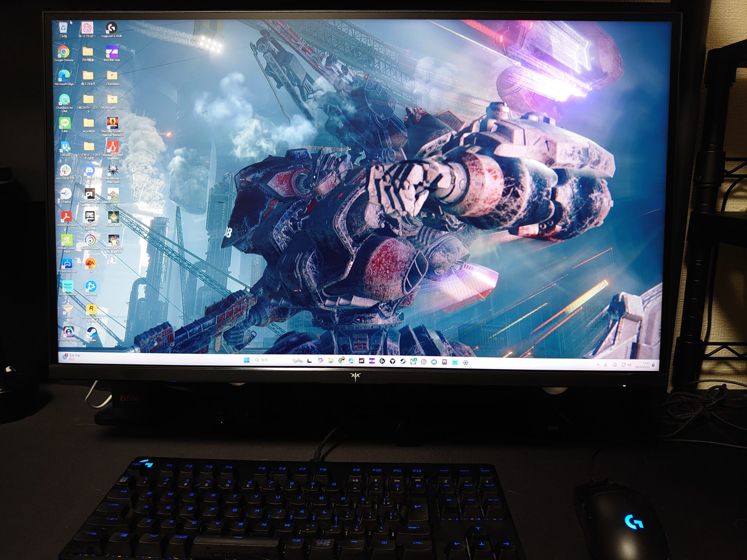Open the ModEngine-2 folder
The width and height of the screenshot is (747, 560).
click(112, 102)
